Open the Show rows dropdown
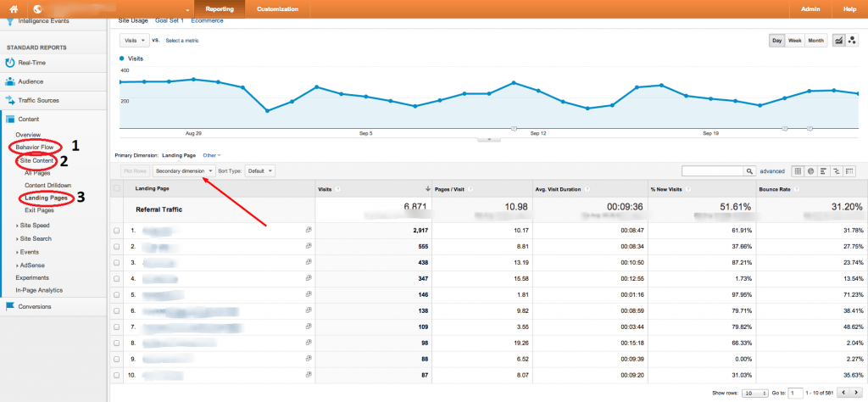The height and width of the screenshot is (402, 868). pos(749,394)
